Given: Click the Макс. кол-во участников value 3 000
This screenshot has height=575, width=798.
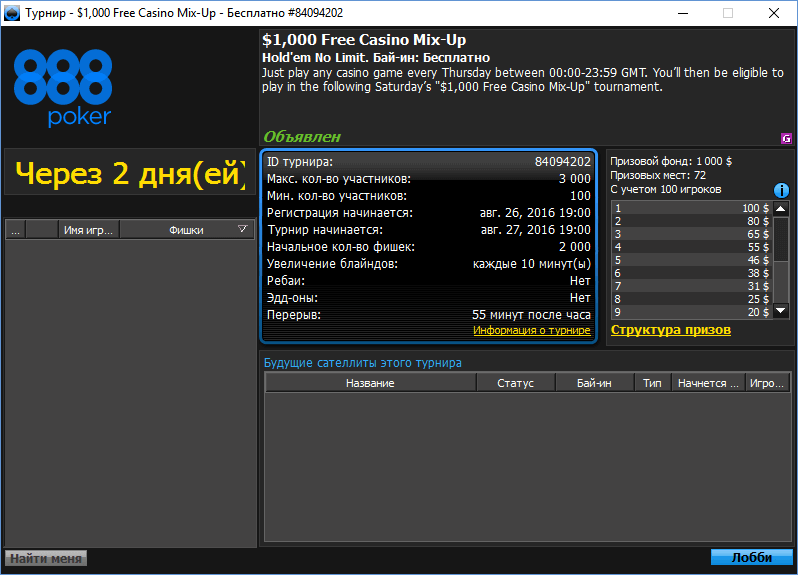Looking at the screenshot, I should pos(575,179).
